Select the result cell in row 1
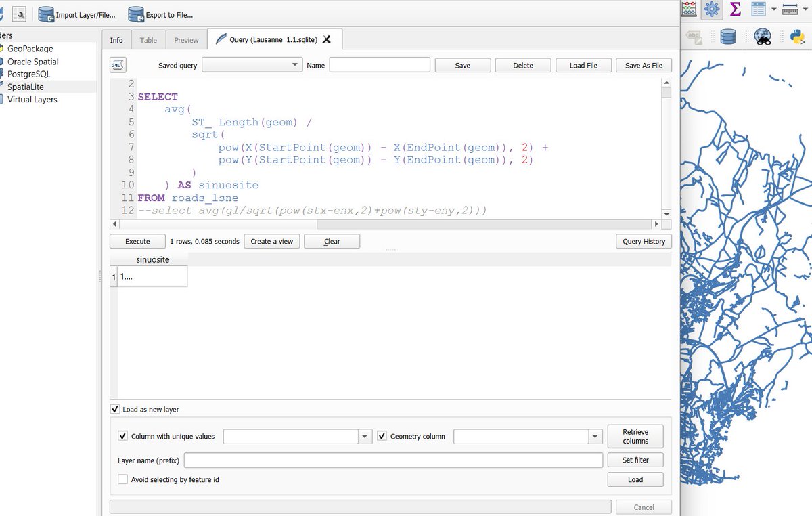 pos(152,276)
